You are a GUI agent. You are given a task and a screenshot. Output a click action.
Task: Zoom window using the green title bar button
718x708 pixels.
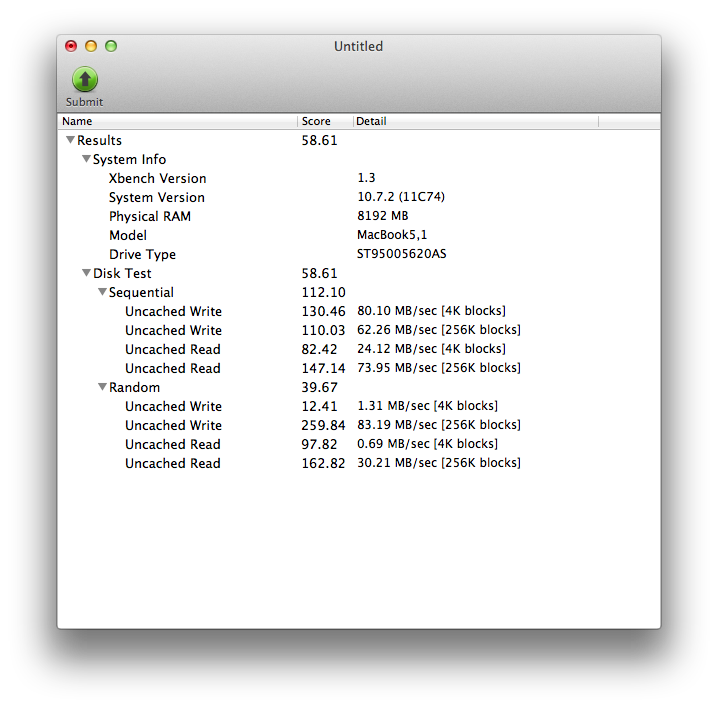point(111,46)
